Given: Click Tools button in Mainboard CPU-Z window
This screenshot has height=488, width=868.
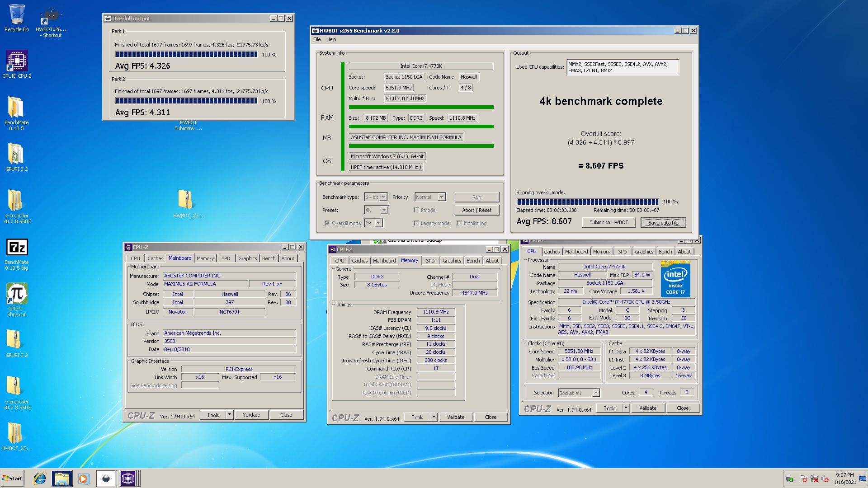Looking at the screenshot, I should point(213,415).
